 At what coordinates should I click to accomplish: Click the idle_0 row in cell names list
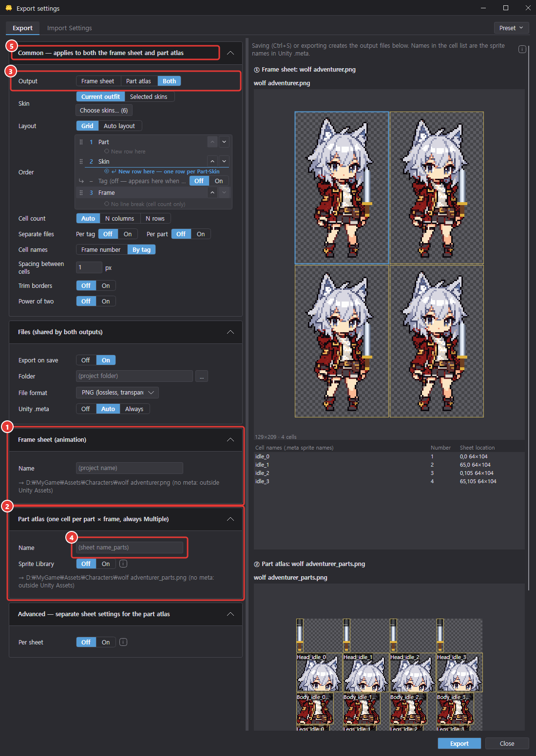[389, 456]
